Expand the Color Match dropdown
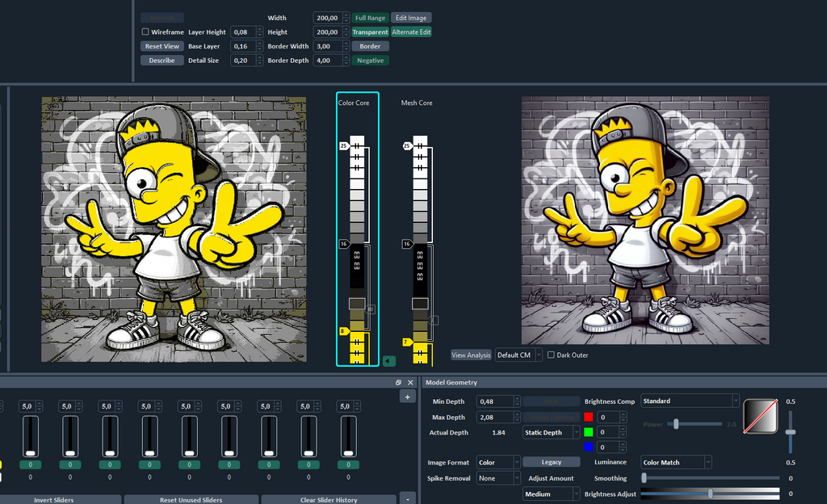827x504 pixels. [x=676, y=462]
